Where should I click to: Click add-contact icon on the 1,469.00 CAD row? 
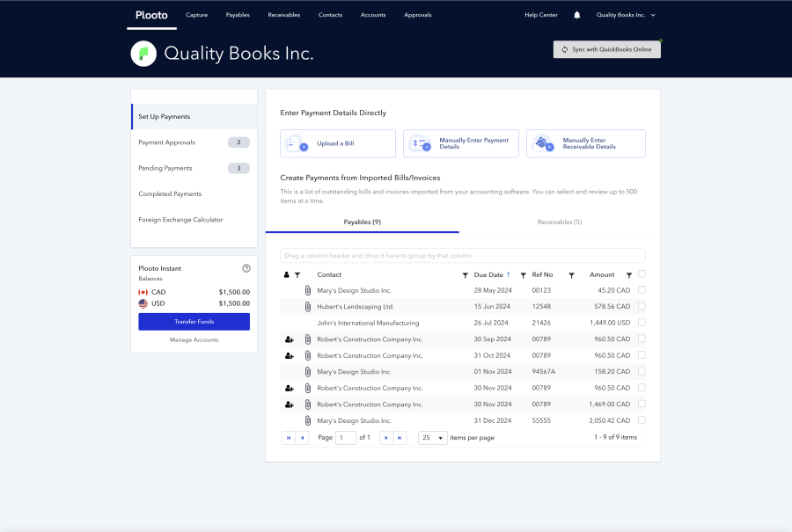click(290, 404)
